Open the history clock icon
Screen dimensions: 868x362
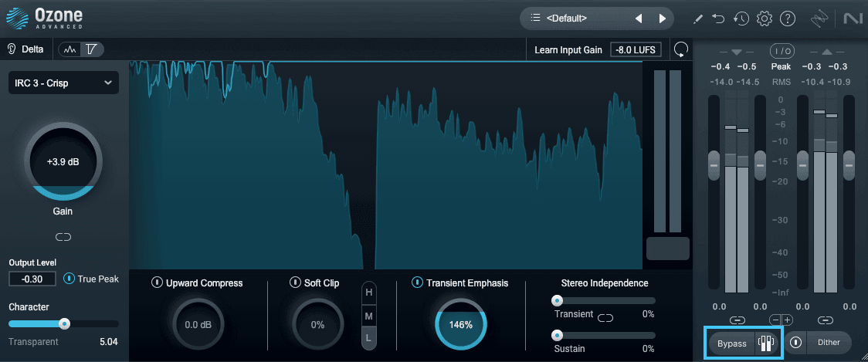pos(741,19)
